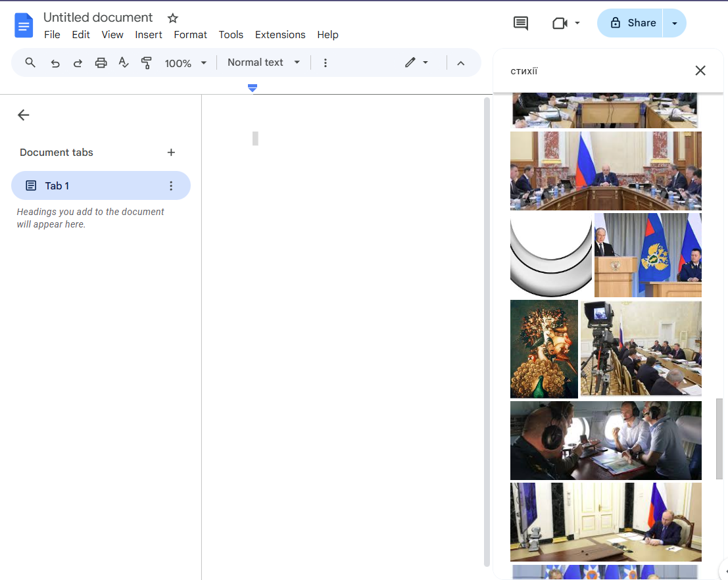Open comment history
728x580 pixels.
coord(520,23)
